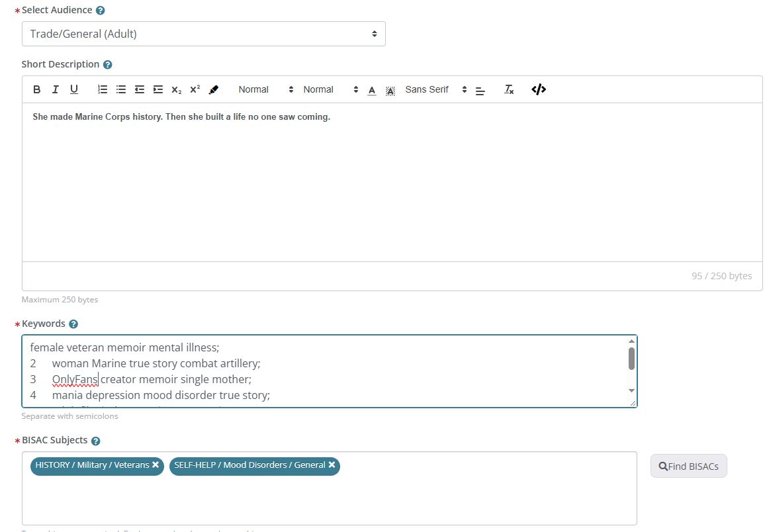Click the highlighter marker icon
Image resolution: width=765 pixels, height=532 pixels.
point(214,90)
